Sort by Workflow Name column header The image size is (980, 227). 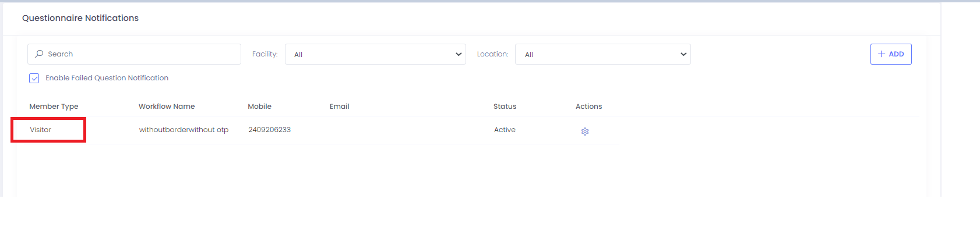[x=167, y=107]
